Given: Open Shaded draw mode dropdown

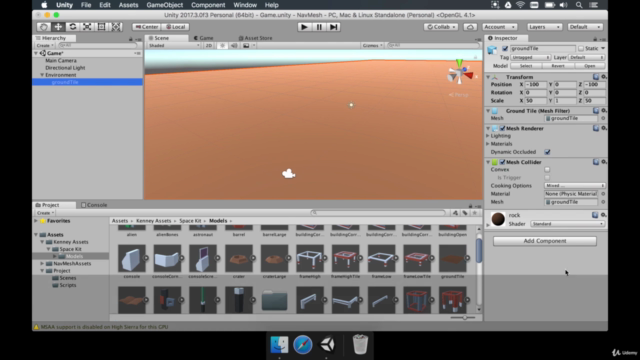Looking at the screenshot, I should (x=174, y=45).
